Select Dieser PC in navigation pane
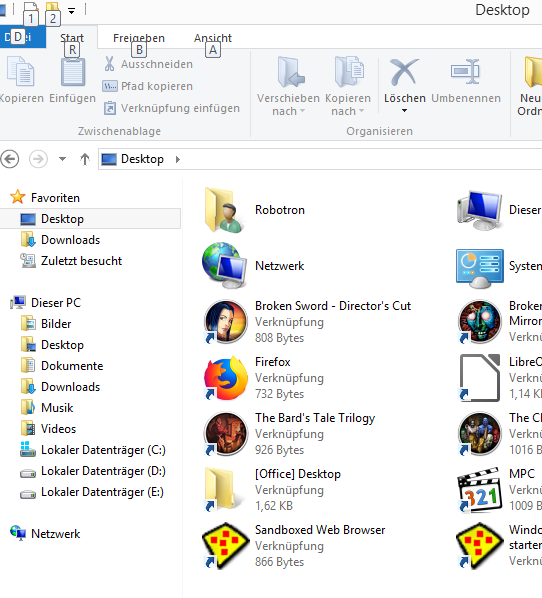The image size is (542, 598). pos(56,302)
